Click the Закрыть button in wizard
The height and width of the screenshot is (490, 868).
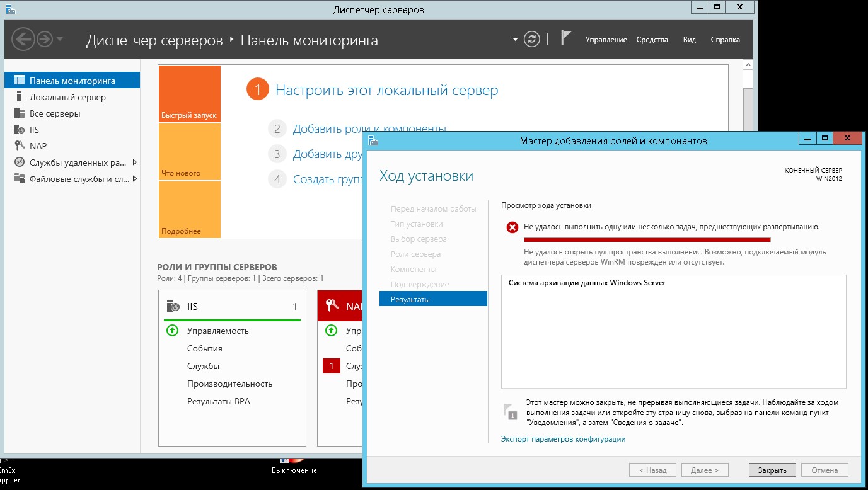click(x=772, y=470)
